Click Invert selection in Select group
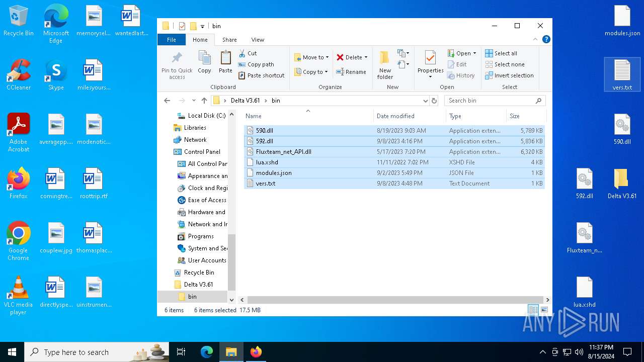 pos(509,75)
